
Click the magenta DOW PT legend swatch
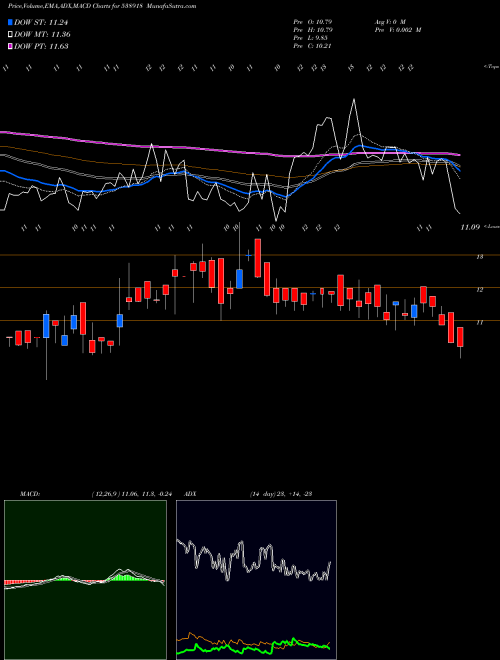point(11,46)
